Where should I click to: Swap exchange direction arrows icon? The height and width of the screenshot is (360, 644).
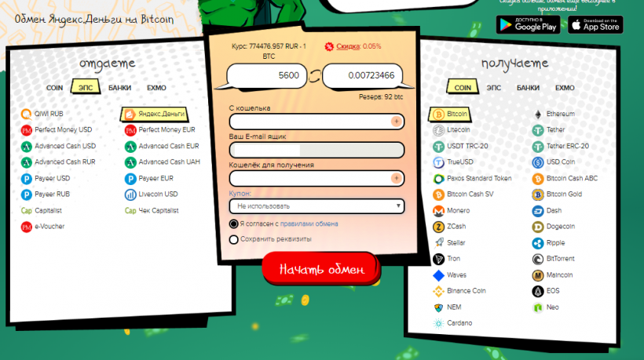click(315, 76)
